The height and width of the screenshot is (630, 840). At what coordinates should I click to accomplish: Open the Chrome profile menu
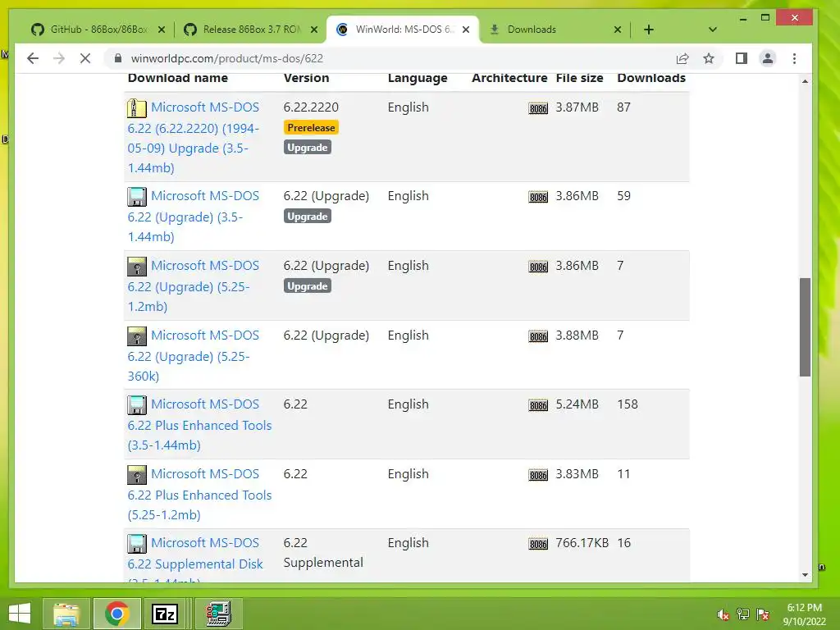768,58
